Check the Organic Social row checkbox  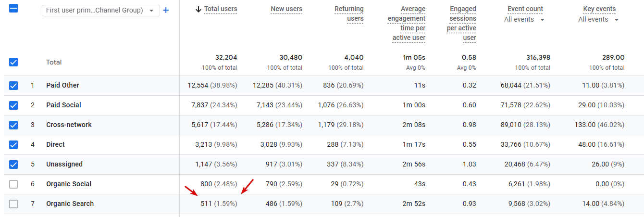pyautogui.click(x=13, y=184)
